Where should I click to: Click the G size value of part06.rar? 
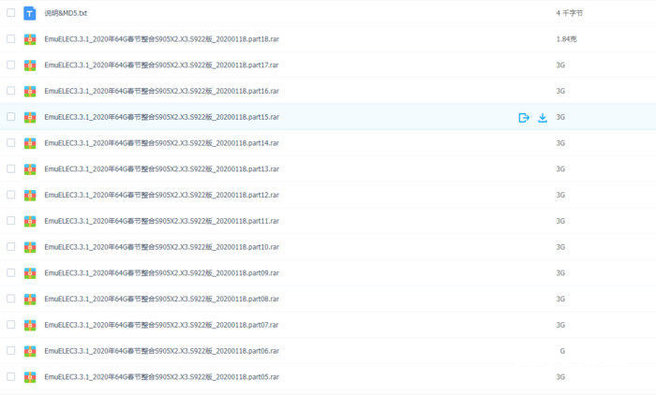(x=562, y=351)
